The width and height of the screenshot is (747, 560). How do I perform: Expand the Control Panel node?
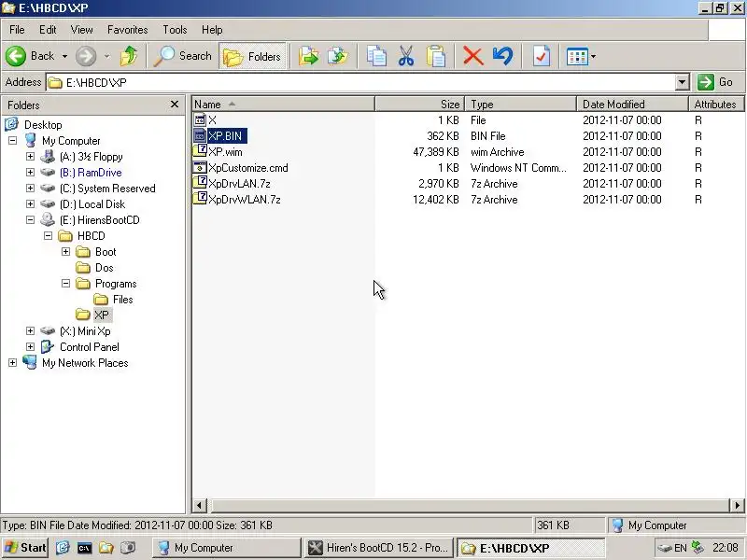[x=30, y=346]
